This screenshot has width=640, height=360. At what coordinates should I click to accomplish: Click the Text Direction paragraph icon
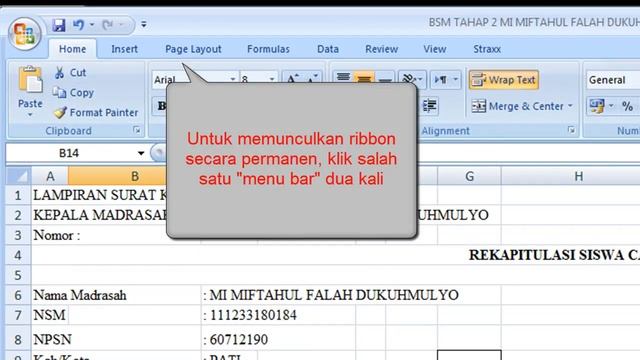[x=441, y=80]
